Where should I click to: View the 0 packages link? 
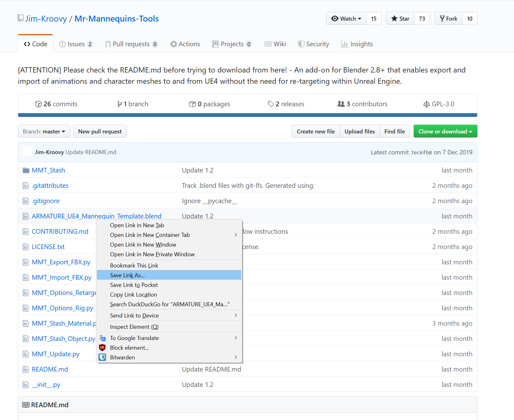[209, 104]
